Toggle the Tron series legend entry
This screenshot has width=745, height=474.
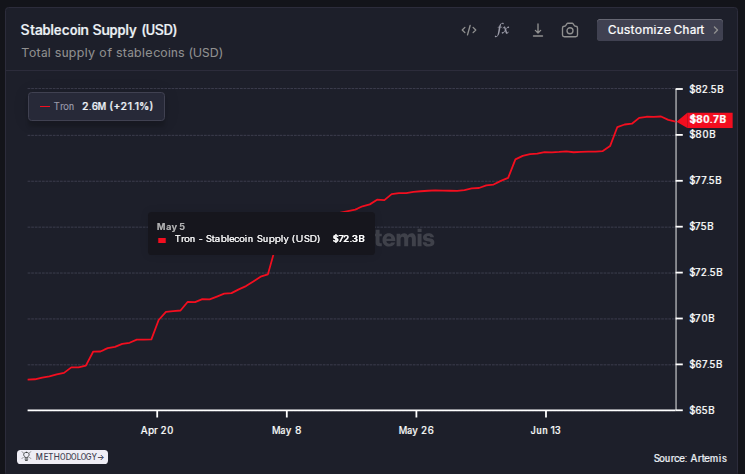(x=96, y=106)
